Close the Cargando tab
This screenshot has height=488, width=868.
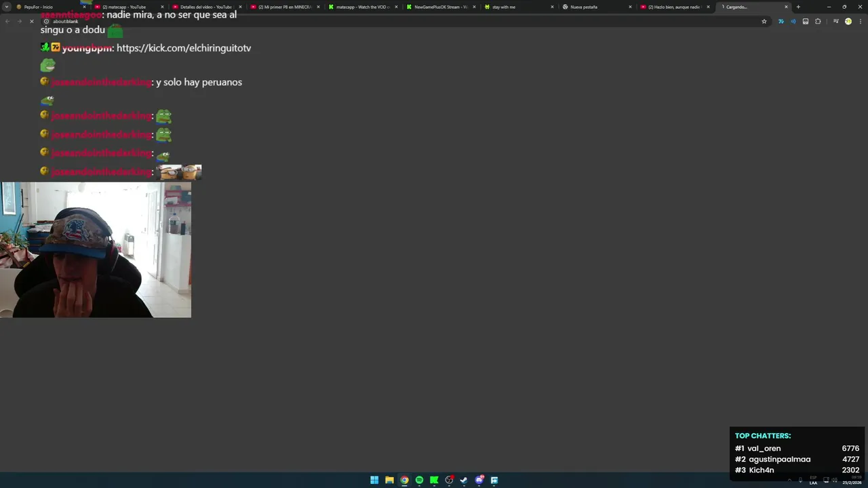786,7
